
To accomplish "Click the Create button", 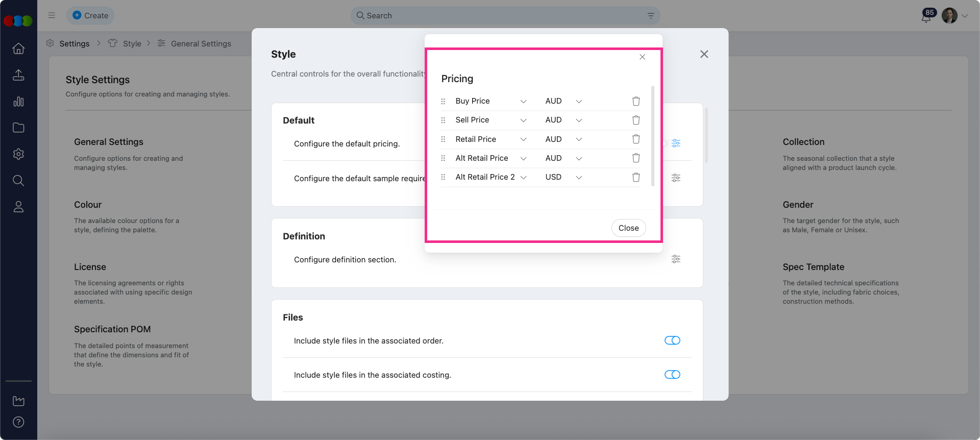I will tap(90, 16).
